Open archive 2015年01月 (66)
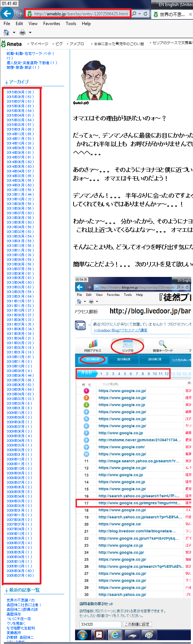 point(20,129)
